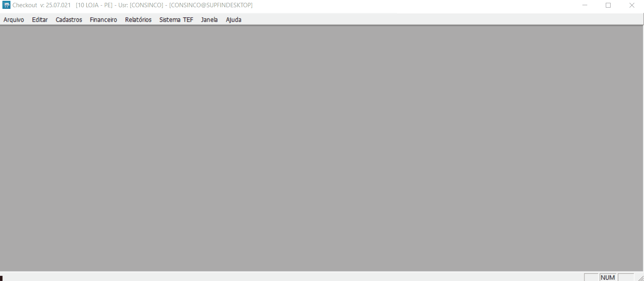The height and width of the screenshot is (281, 644).
Task: Open the Arquivo menu
Action: tap(14, 20)
